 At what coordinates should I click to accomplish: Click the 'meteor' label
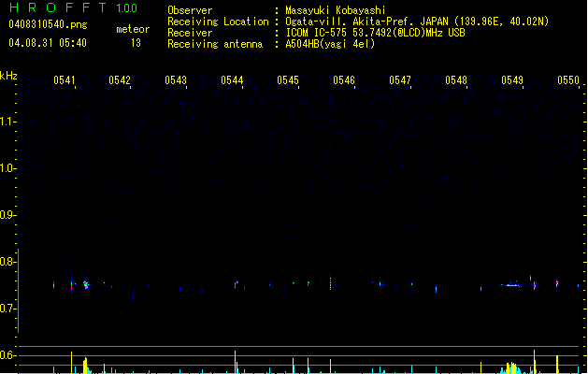(133, 29)
